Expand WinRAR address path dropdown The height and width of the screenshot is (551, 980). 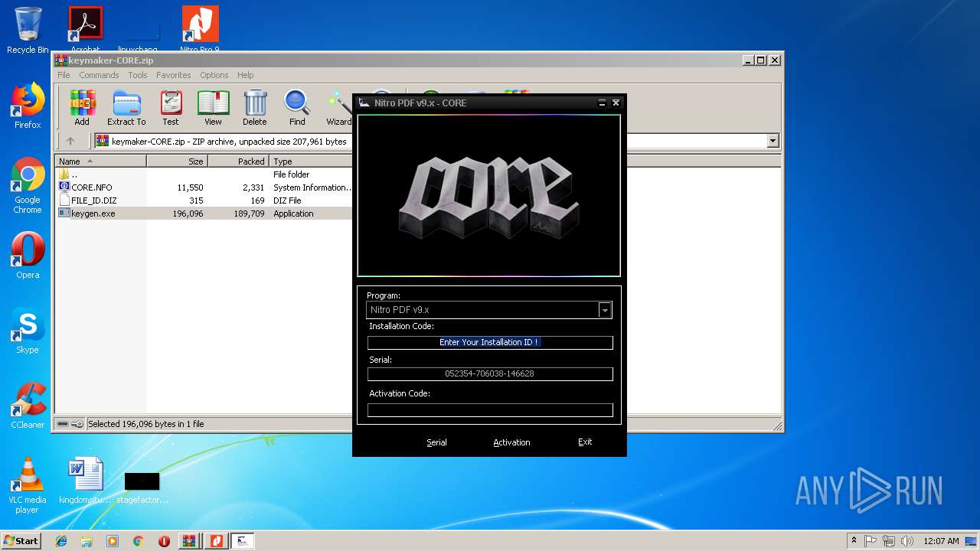(773, 141)
